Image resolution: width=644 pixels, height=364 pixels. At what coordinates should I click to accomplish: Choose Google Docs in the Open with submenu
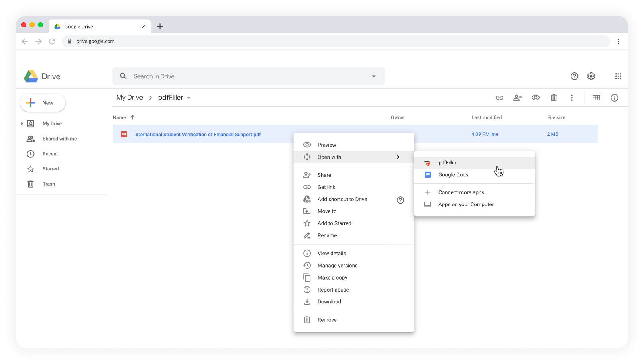(x=453, y=174)
